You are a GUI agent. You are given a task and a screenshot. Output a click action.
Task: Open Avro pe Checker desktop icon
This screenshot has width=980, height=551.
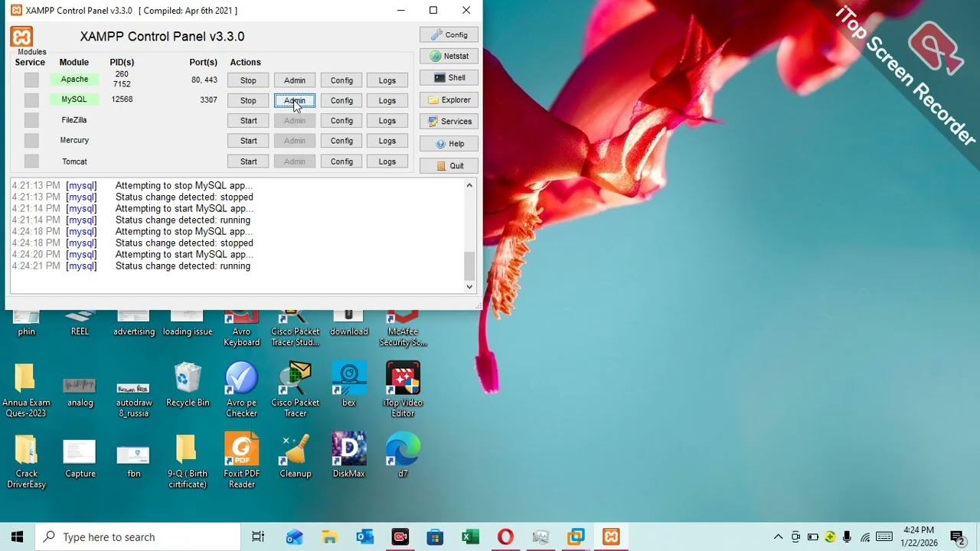coord(241,390)
